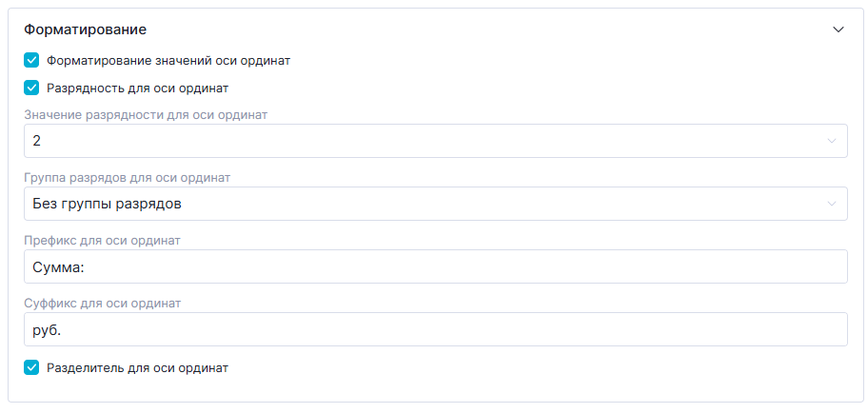Click the Разделитель для оси ординат label text

(x=138, y=367)
